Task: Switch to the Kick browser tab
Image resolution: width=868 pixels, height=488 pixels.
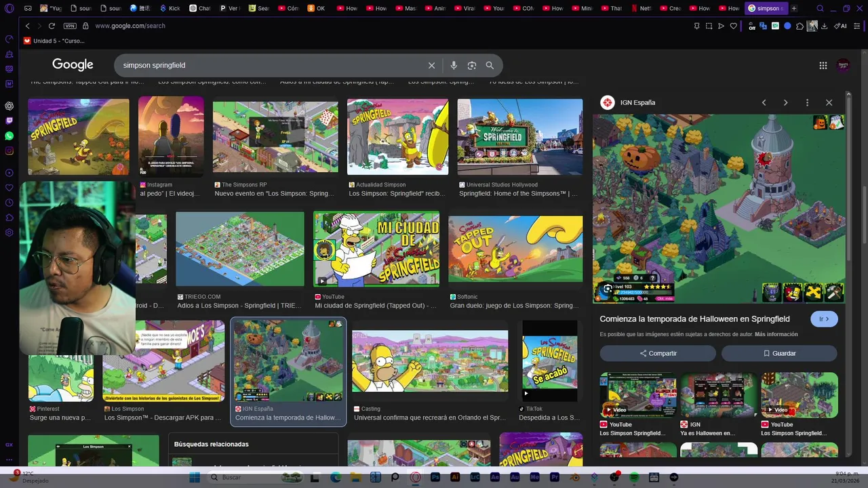Action: point(169,8)
